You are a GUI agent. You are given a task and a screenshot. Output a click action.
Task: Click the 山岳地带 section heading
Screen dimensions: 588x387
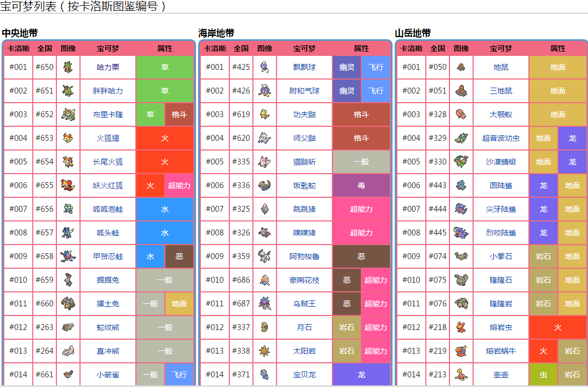(x=413, y=33)
